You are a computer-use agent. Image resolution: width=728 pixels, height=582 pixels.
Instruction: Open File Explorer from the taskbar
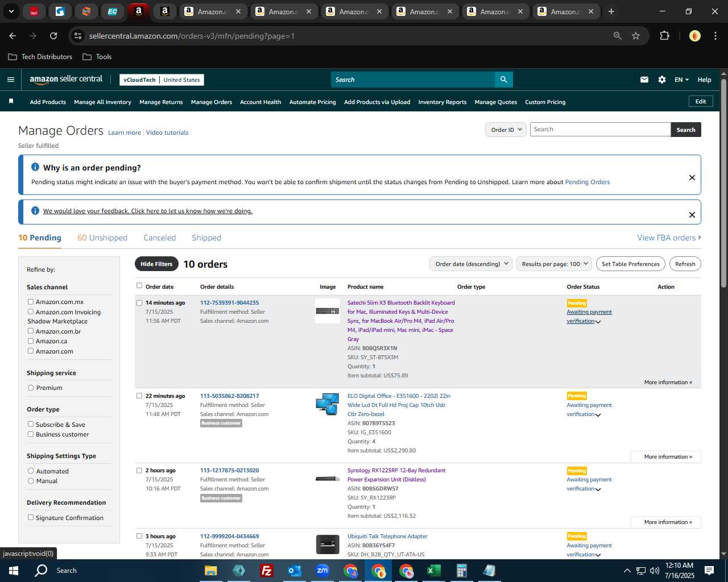(211, 571)
